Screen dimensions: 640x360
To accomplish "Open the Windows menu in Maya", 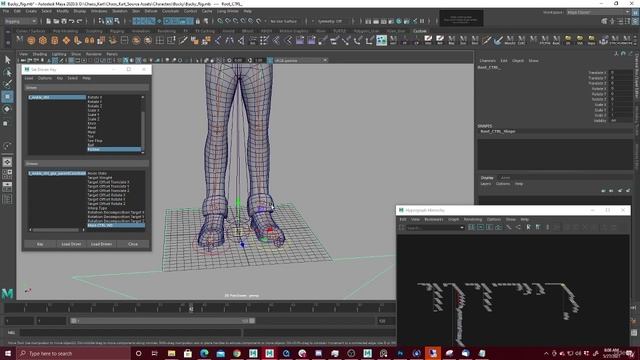I will tap(99, 11).
